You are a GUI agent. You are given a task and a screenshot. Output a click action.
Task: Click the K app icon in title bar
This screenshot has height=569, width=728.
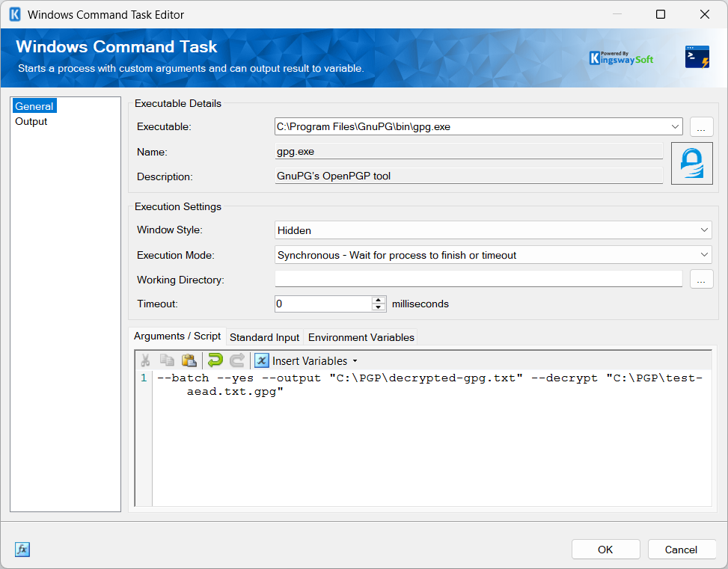coord(15,14)
